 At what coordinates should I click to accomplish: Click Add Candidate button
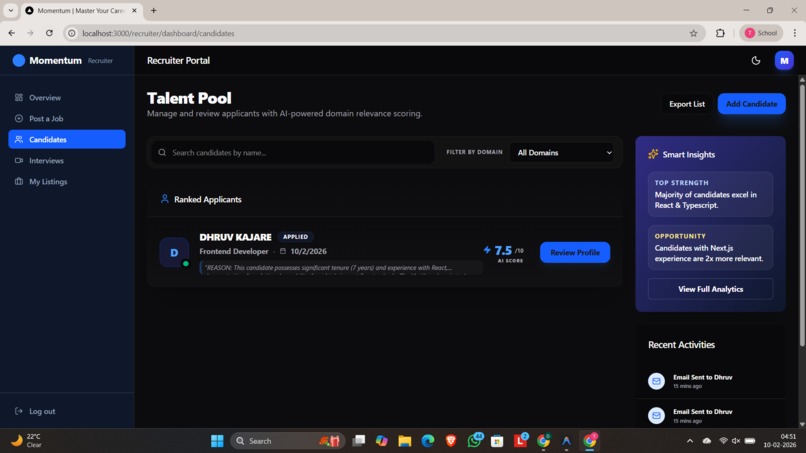pyautogui.click(x=752, y=104)
